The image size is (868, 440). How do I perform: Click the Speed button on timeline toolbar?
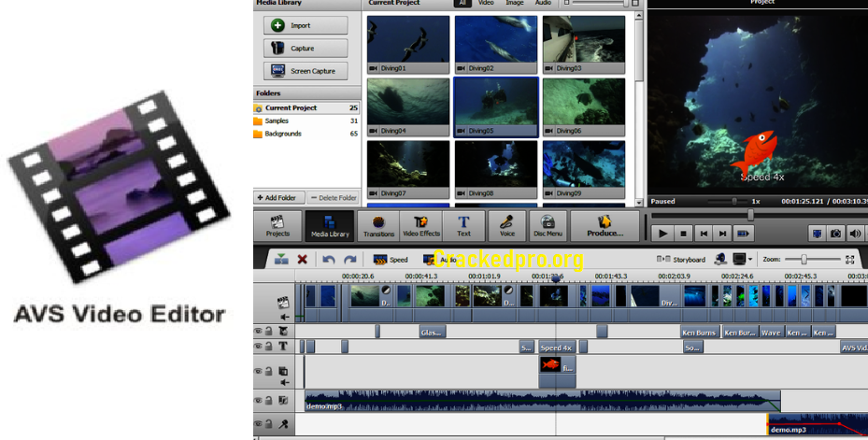391,260
